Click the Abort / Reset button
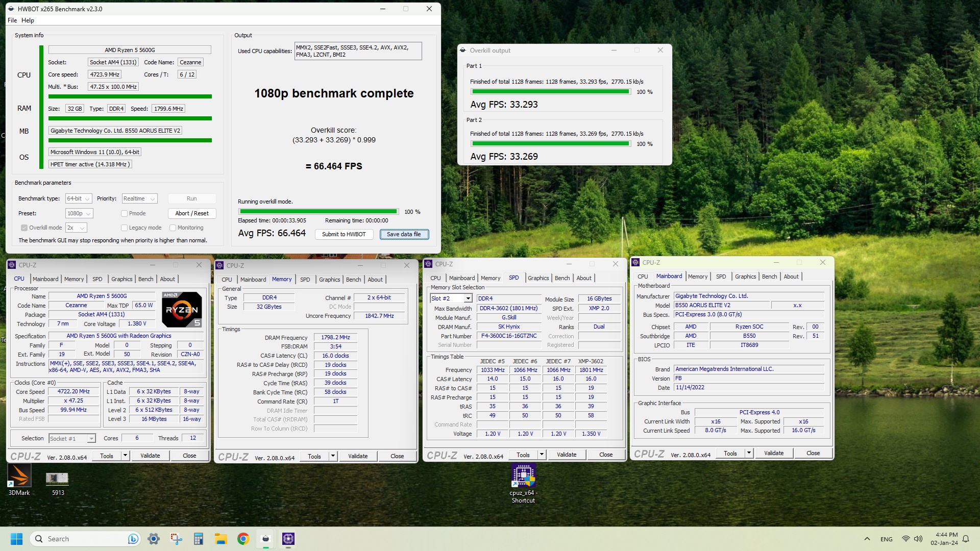This screenshot has width=980, height=551. 192,213
